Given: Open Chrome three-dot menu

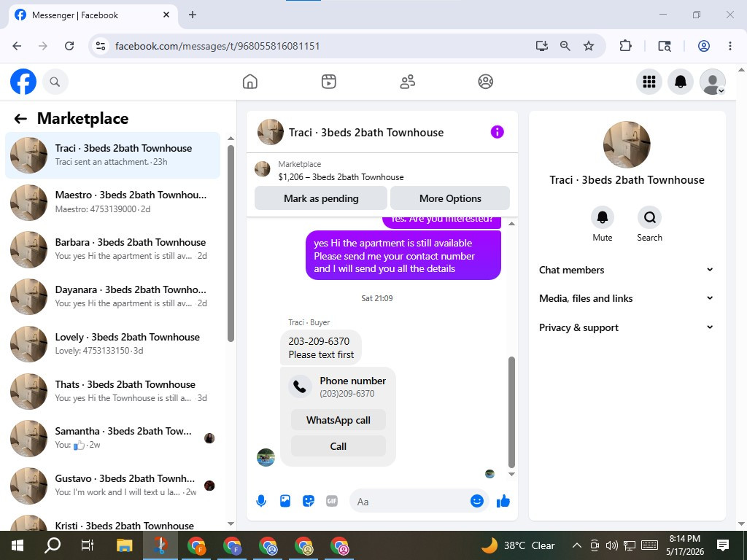Looking at the screenshot, I should click(729, 46).
